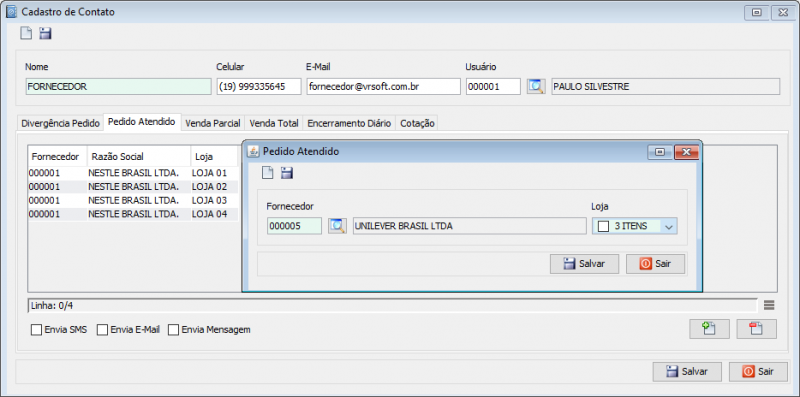The image size is (800, 397).
Task: Switch to the Divergência Pedido tab
Action: tap(60, 123)
